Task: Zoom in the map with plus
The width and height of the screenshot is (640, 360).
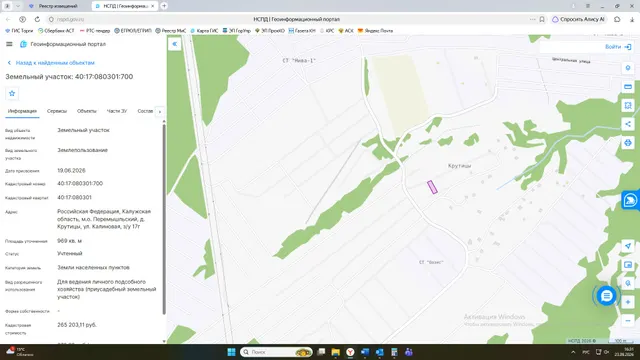Action: click(628, 302)
